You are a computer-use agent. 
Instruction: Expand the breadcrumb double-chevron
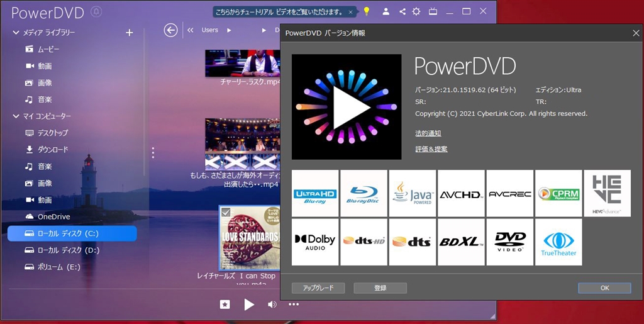coord(190,30)
